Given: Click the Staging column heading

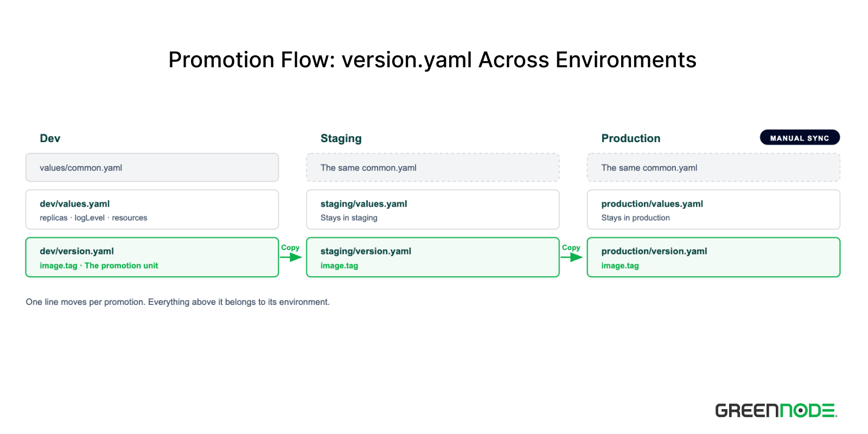Looking at the screenshot, I should click(x=341, y=138).
